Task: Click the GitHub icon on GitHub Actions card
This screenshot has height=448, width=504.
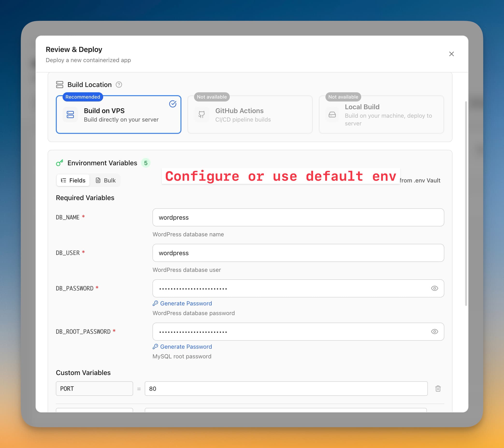Action: tap(202, 114)
